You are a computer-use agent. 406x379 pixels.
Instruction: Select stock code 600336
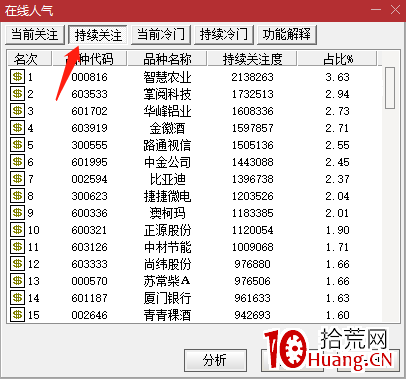coord(89,213)
